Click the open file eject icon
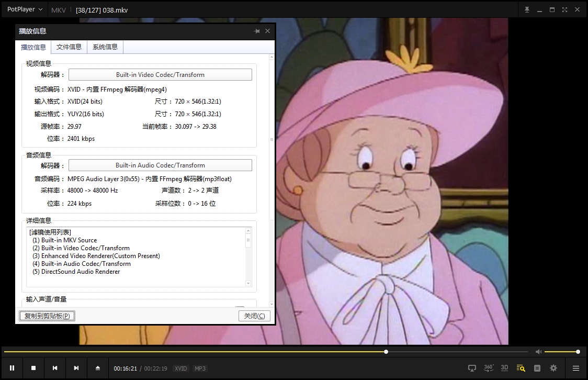 pos(97,368)
